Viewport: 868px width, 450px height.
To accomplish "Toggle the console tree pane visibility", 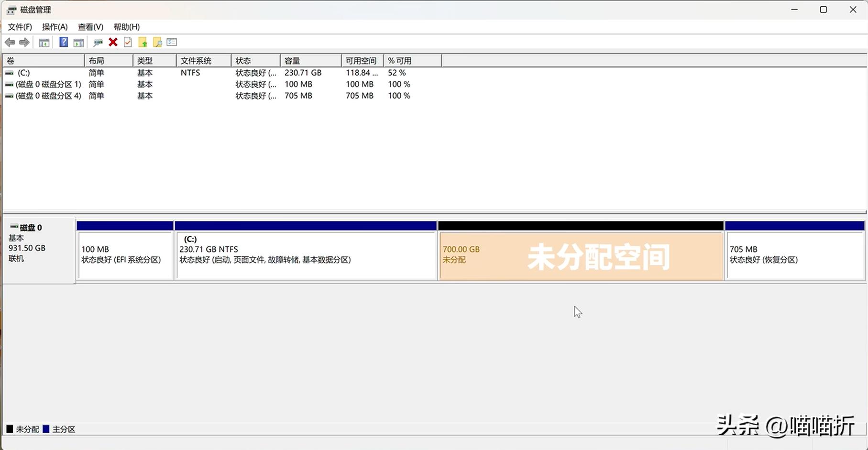I will point(44,42).
